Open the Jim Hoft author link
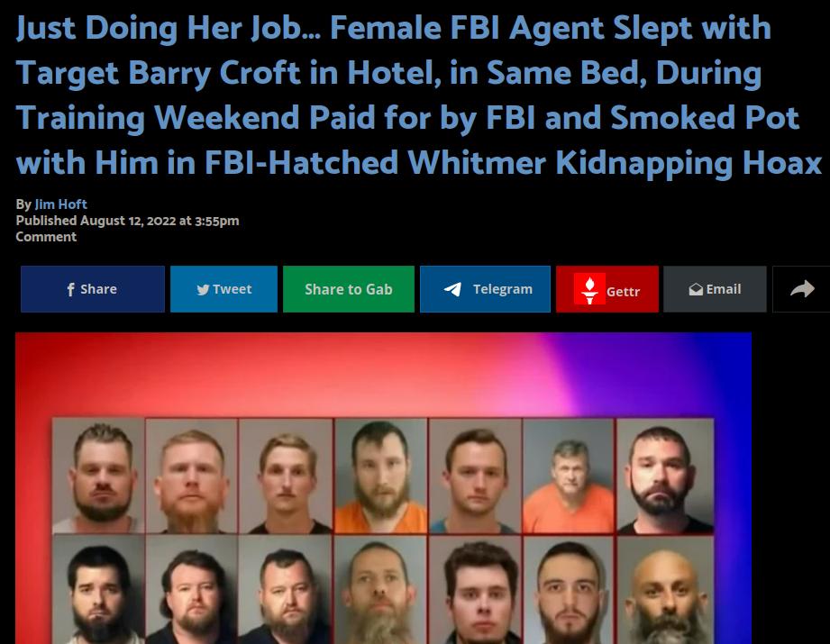The height and width of the screenshot is (644, 830). (60, 204)
